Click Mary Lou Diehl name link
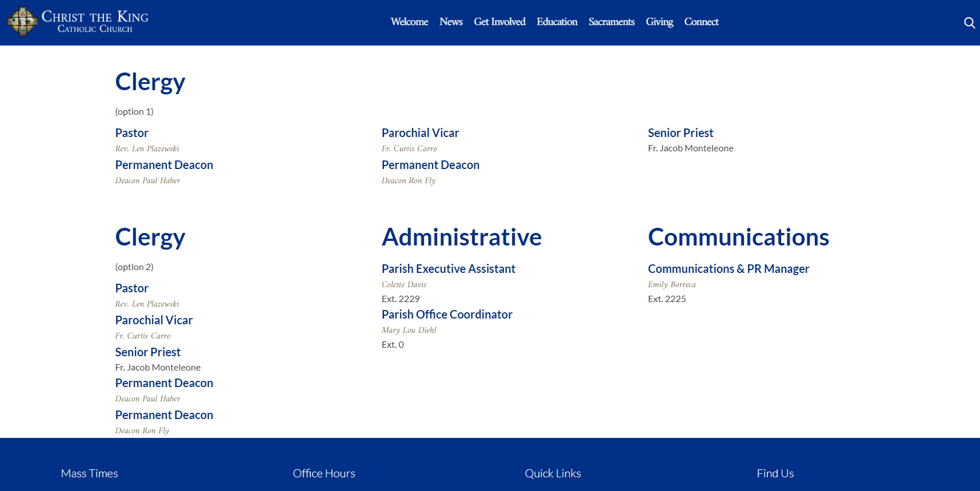 (x=409, y=330)
